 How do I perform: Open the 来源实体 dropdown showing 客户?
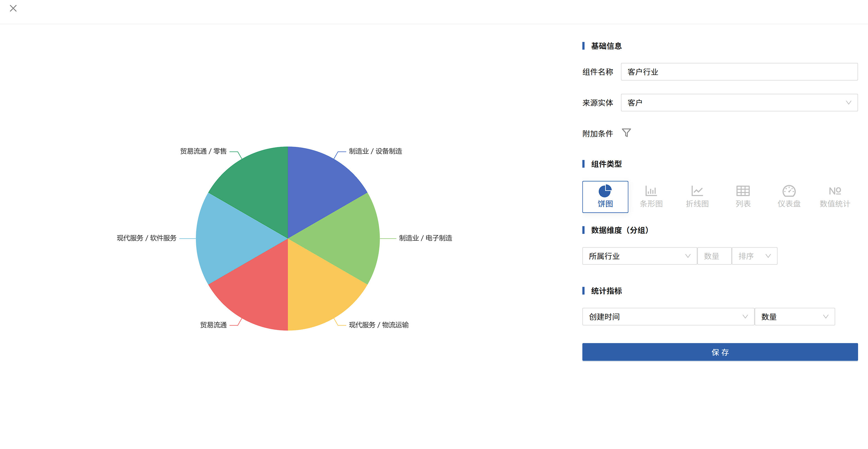[x=739, y=103]
